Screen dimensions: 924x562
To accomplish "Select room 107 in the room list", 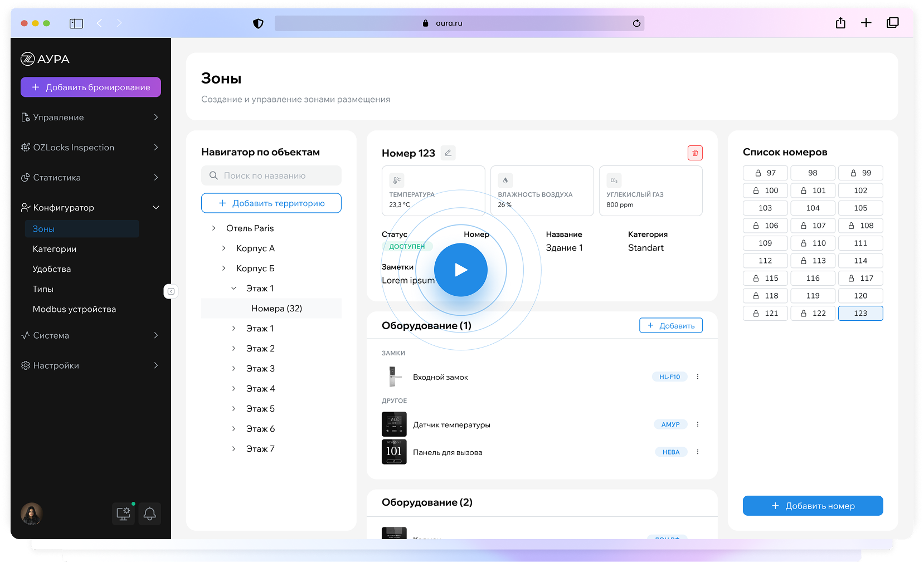I will point(813,226).
